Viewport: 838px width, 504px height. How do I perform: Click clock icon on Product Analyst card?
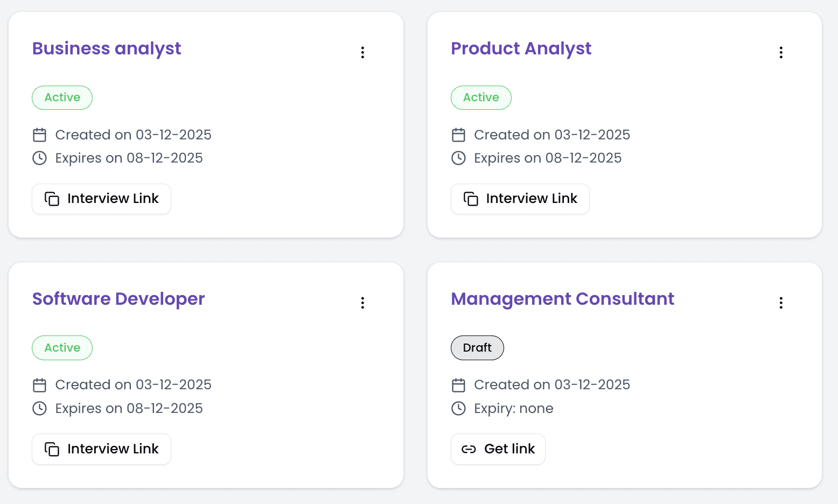click(458, 158)
